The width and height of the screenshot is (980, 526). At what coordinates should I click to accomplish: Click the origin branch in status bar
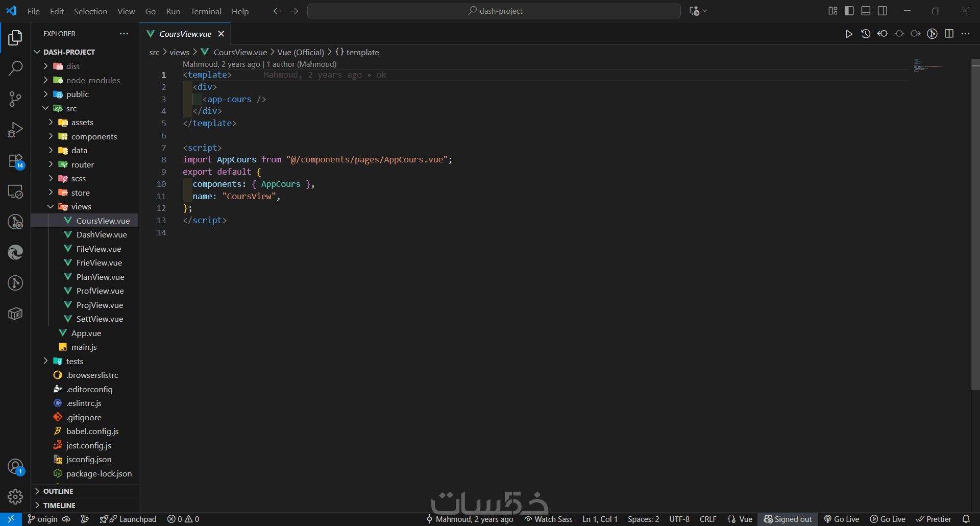click(x=42, y=519)
